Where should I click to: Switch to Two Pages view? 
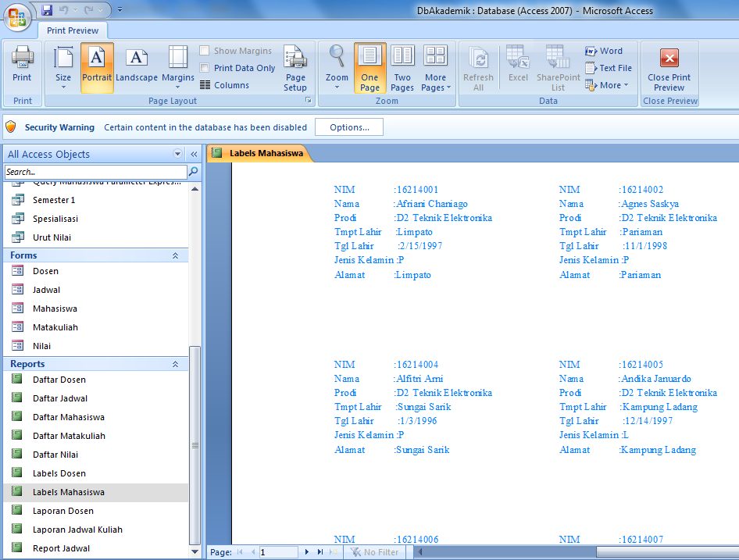402,68
